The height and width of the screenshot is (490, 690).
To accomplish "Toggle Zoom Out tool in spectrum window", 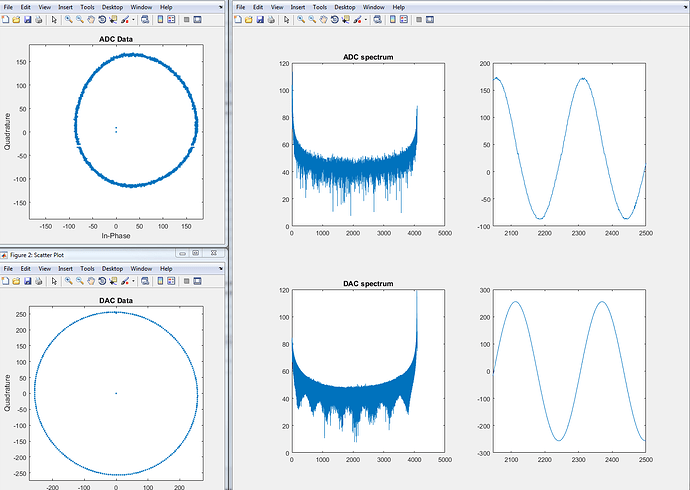I will pos(312,20).
